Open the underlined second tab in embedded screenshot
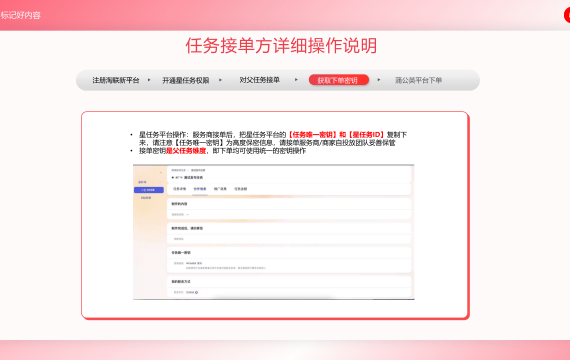The image size is (570, 360). (x=200, y=189)
